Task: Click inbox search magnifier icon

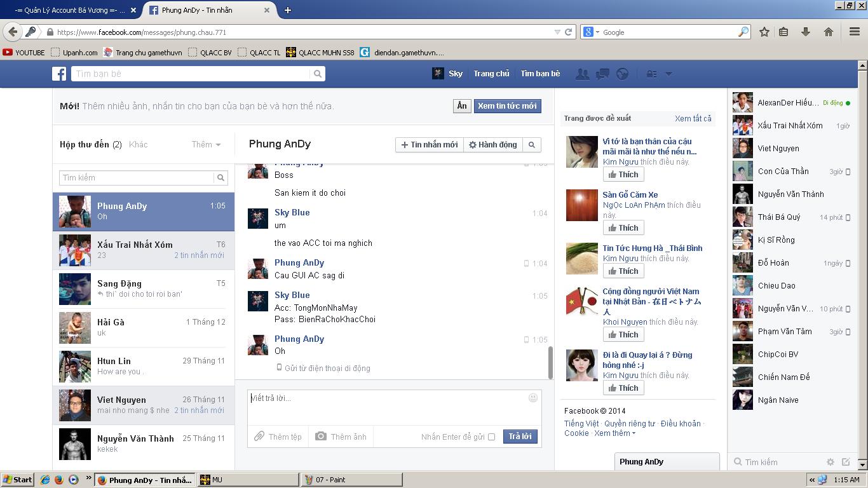Action: (x=221, y=178)
